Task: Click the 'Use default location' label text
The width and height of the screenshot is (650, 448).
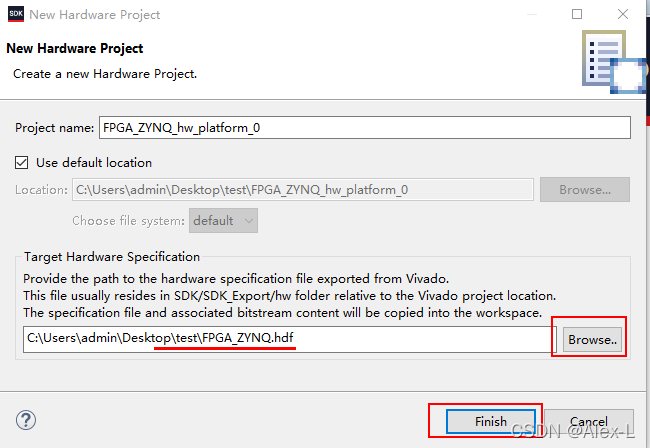Action: pyautogui.click(x=94, y=162)
